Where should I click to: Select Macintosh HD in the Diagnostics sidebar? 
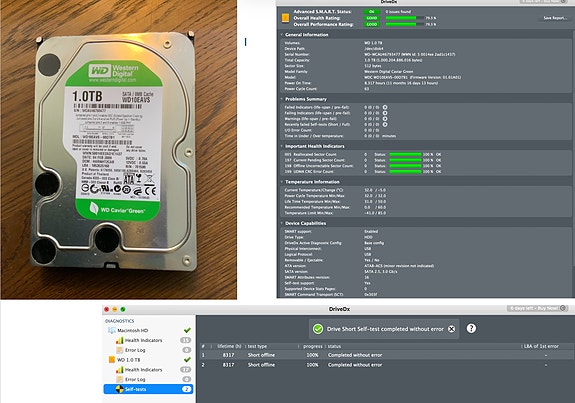149,330
